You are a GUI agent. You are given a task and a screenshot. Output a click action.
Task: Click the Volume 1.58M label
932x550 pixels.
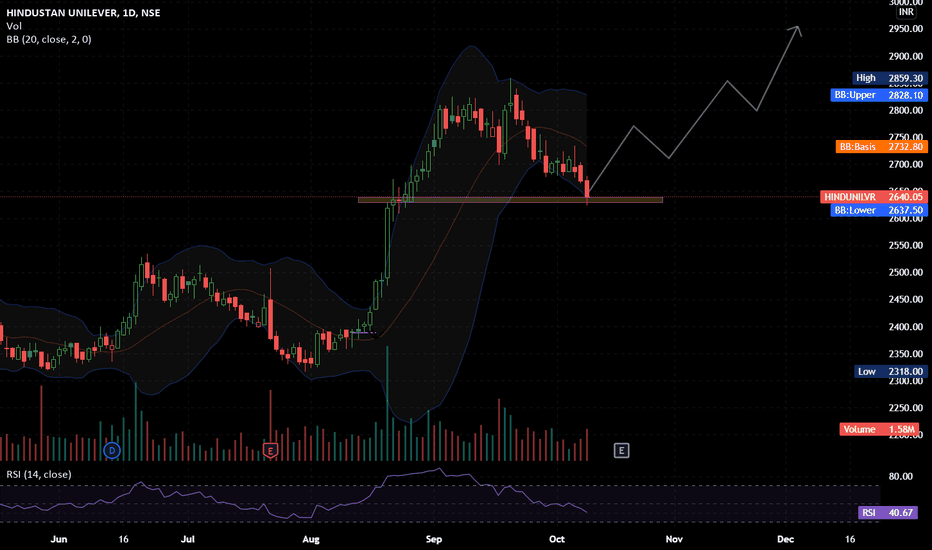point(879,429)
